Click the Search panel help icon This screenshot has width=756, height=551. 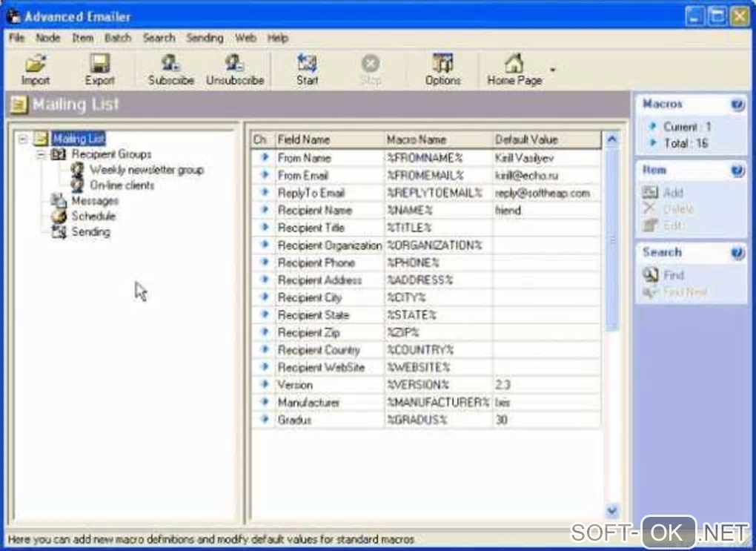(737, 253)
